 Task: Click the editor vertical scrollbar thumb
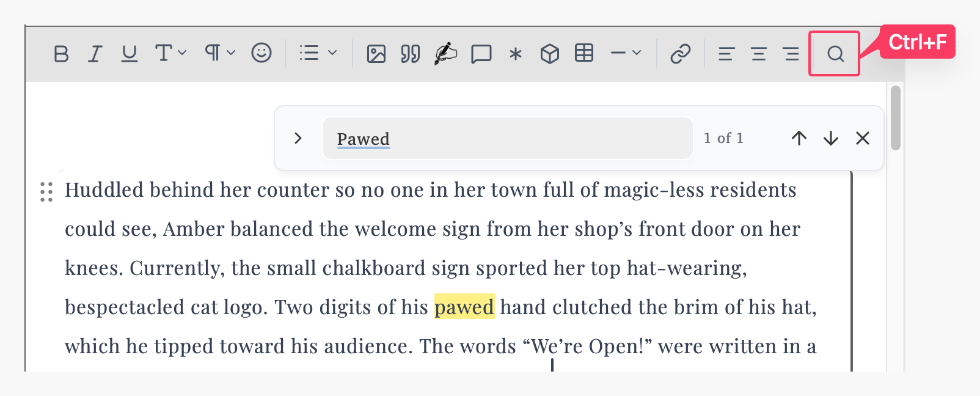click(896, 117)
